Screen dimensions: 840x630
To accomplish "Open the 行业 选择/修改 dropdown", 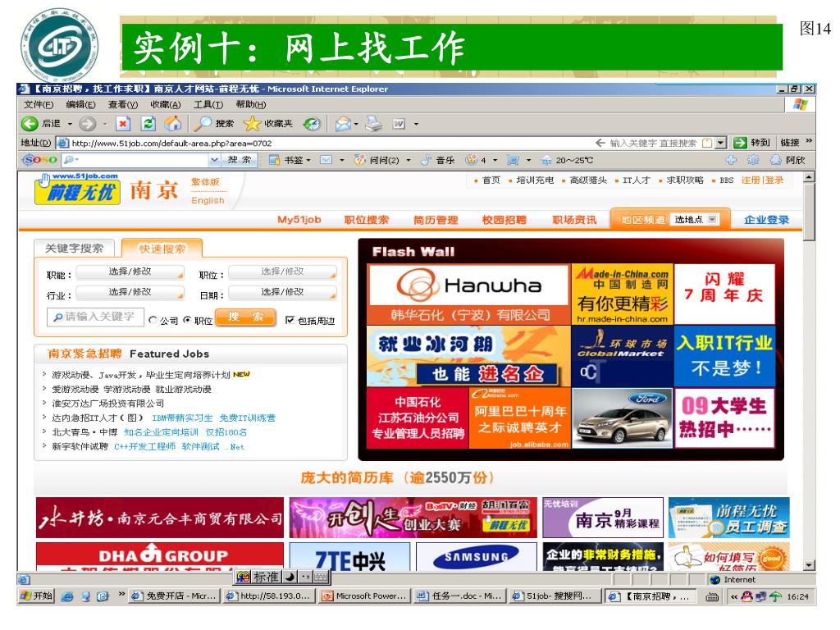I will point(130,293).
